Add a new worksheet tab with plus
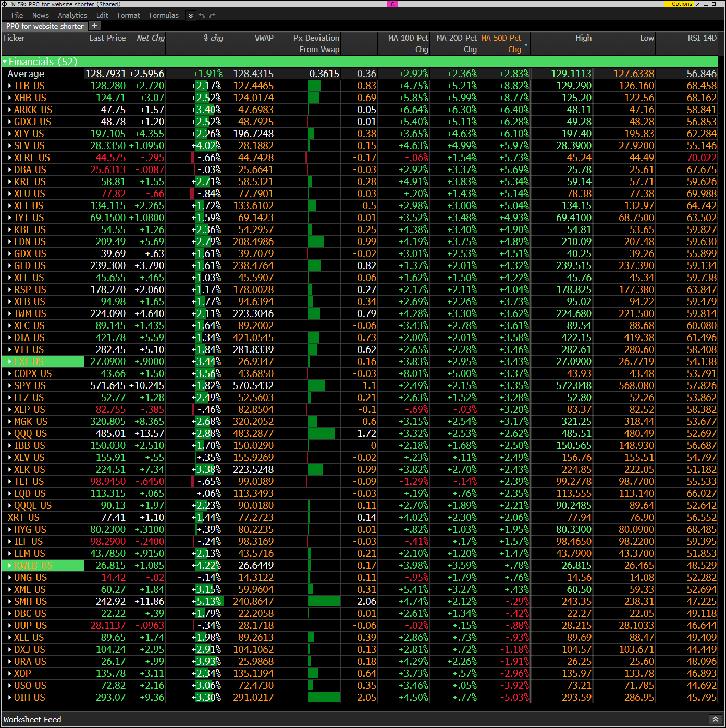The height and width of the screenshot is (728, 726). tap(95, 26)
